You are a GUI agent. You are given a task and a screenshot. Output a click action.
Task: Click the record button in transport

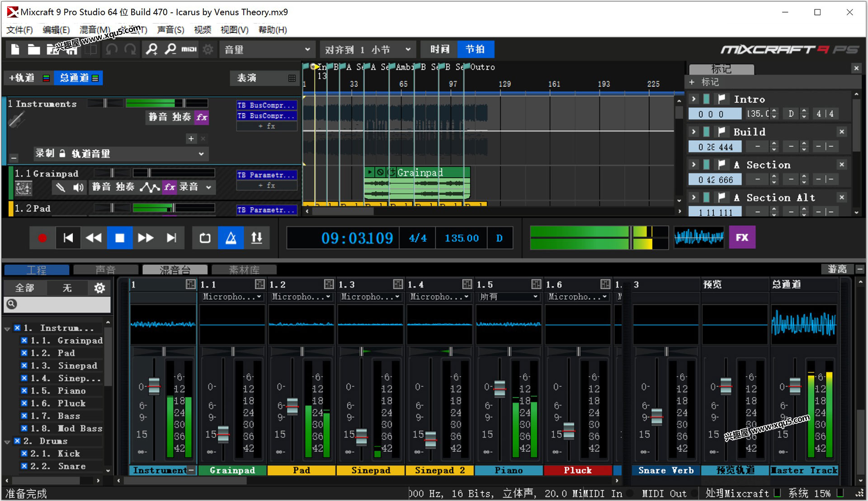point(42,238)
